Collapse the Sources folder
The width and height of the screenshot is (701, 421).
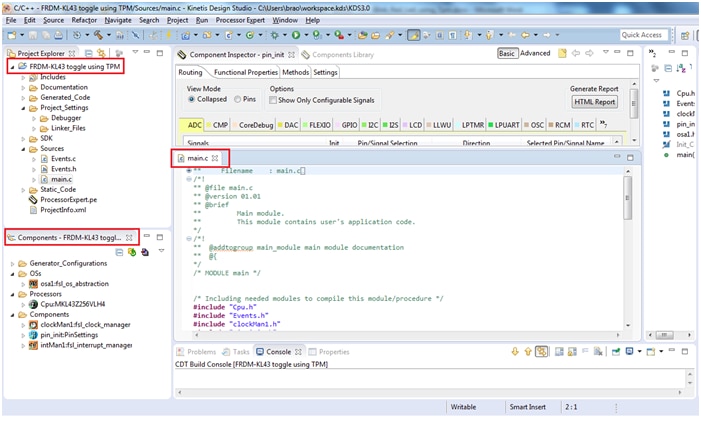coord(23,148)
